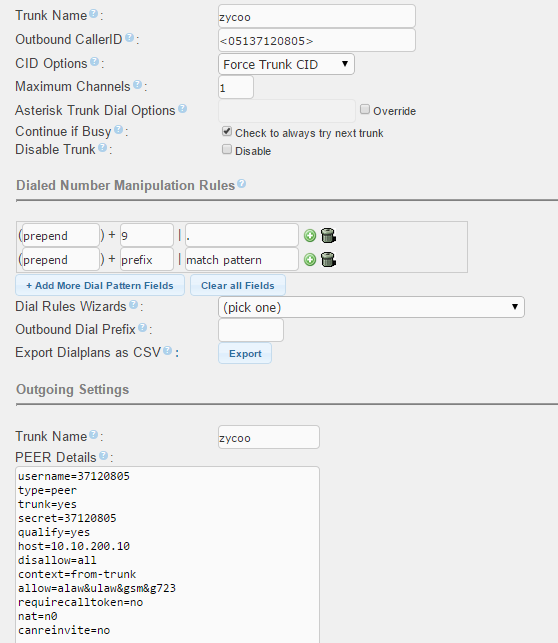Screen dimensions: 558x643
Task: Open the Dial Rules Wizards dropdown
Action: (x=371, y=307)
